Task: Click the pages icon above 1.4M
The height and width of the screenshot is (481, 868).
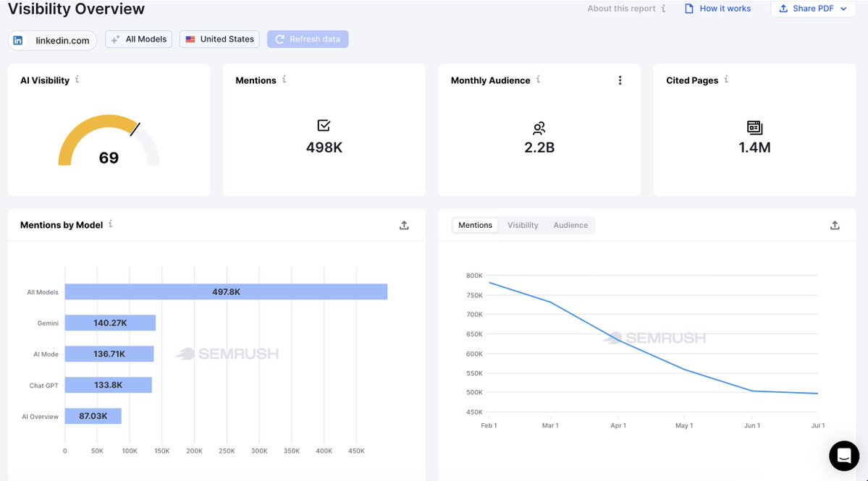Action: coord(754,128)
